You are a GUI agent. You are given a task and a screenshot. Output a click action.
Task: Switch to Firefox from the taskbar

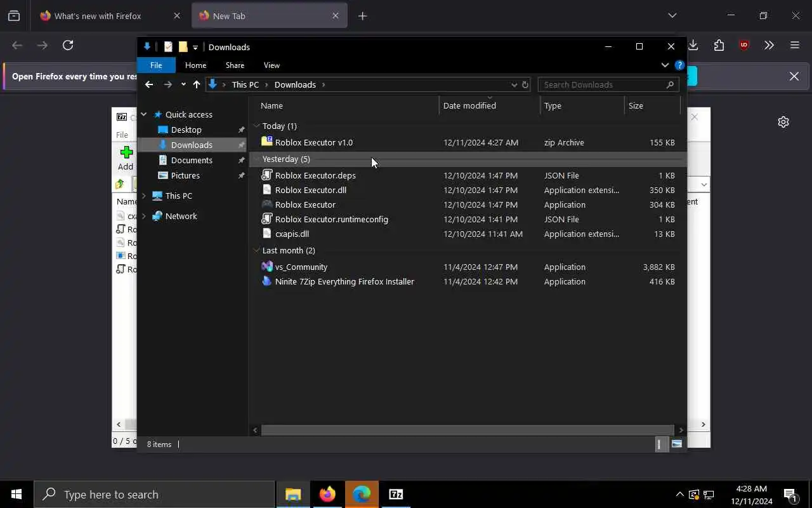point(327,494)
